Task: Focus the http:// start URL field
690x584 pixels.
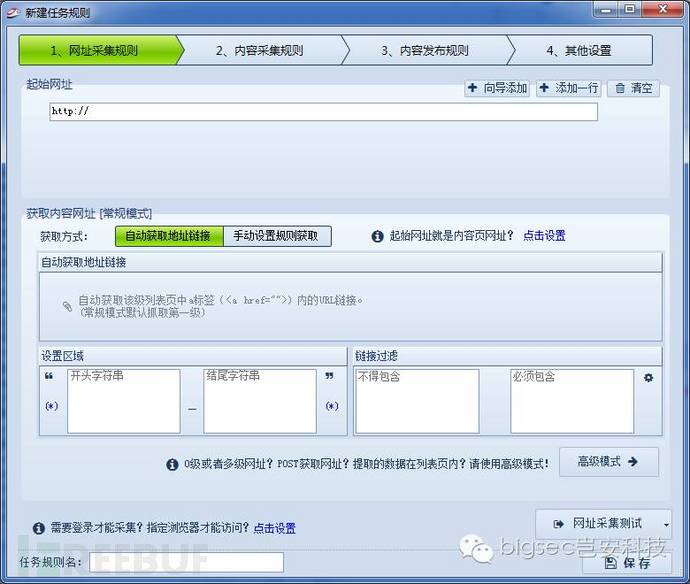Action: tap(323, 111)
